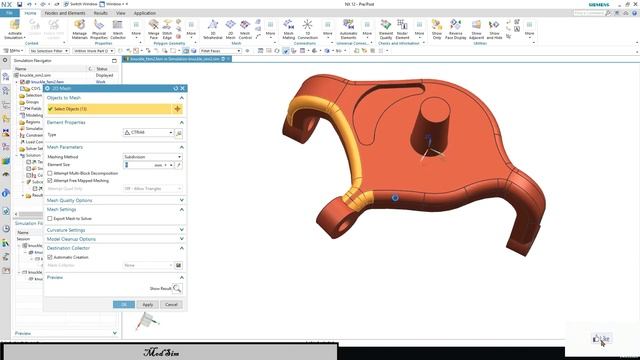Uncheck Attempt Free Mapped Meshing

click(50, 180)
